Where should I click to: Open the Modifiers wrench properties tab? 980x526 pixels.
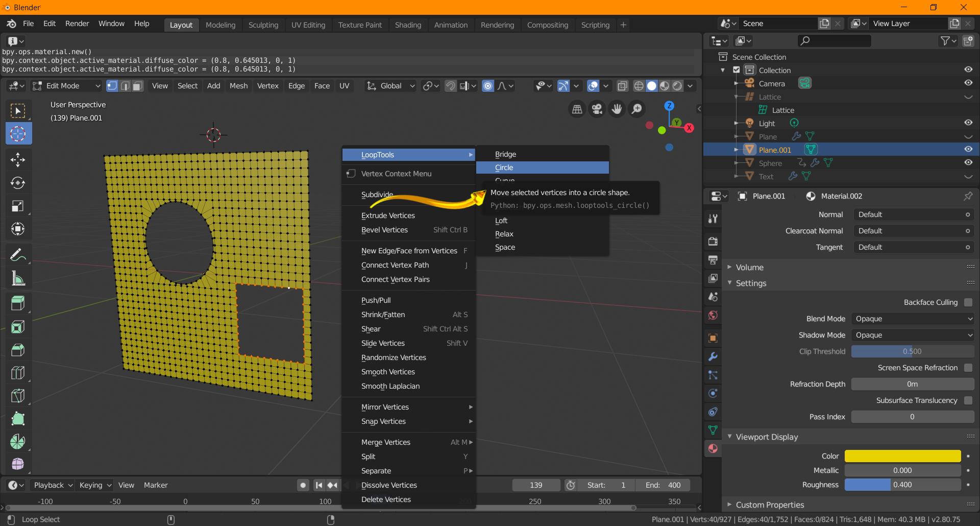713,356
